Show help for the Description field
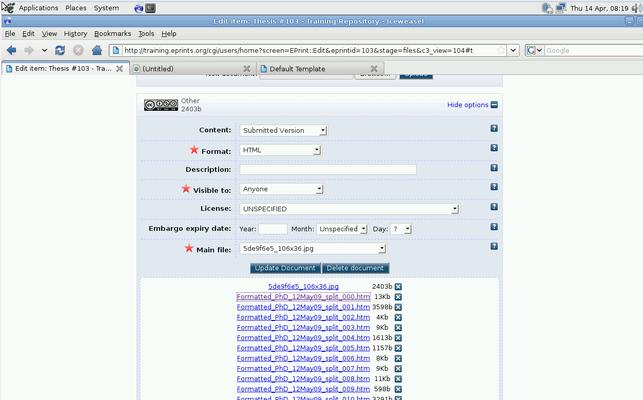Screen dimensions: 643x400 [494, 168]
